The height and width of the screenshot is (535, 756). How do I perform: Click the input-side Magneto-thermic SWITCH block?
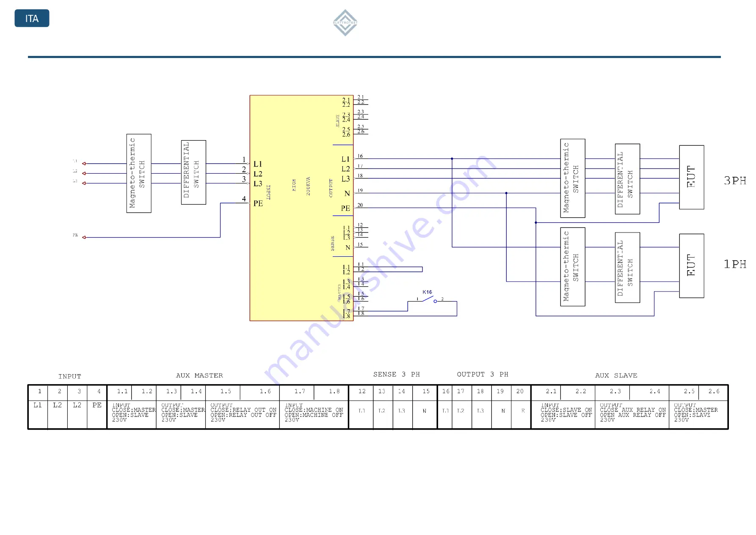pos(139,173)
